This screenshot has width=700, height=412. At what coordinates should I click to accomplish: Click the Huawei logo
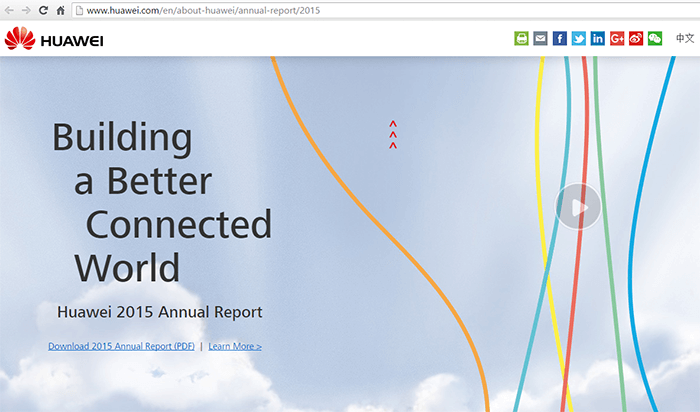(x=54, y=38)
